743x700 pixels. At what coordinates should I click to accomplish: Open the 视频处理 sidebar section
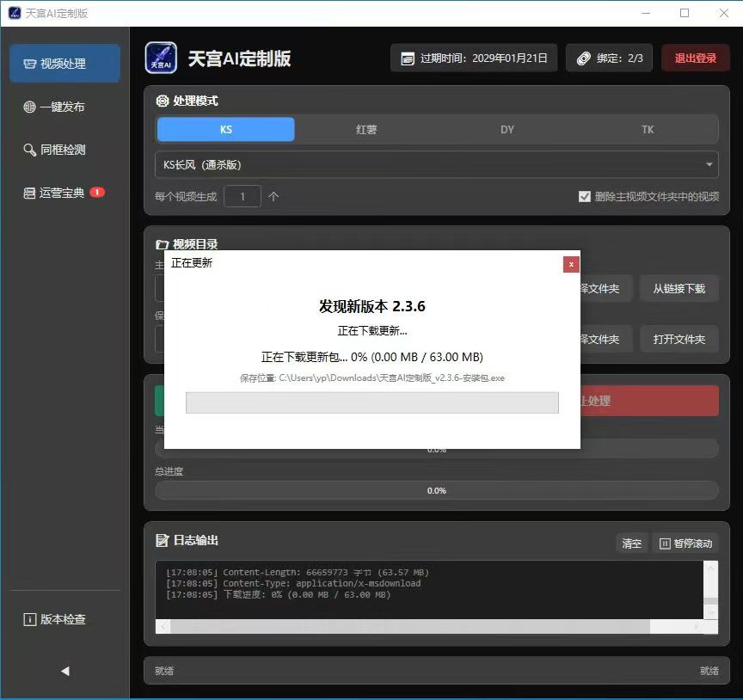click(x=64, y=64)
